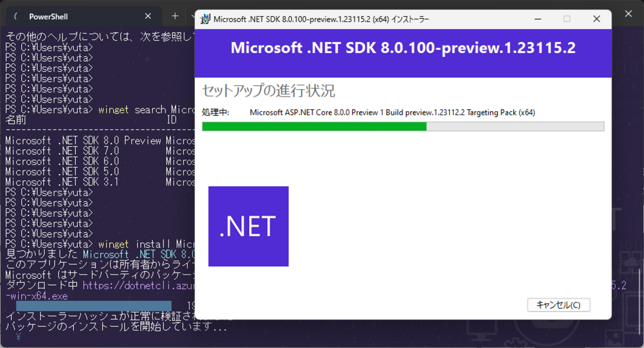This screenshot has width=644, height=348.
Task: Close the terminal window behind the installer
Action: click(x=628, y=14)
